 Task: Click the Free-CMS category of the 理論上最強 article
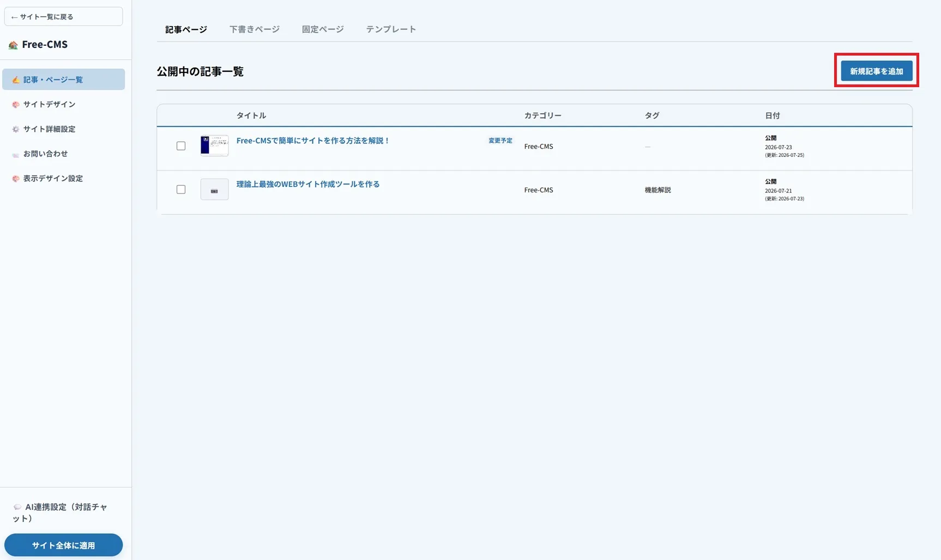point(539,190)
